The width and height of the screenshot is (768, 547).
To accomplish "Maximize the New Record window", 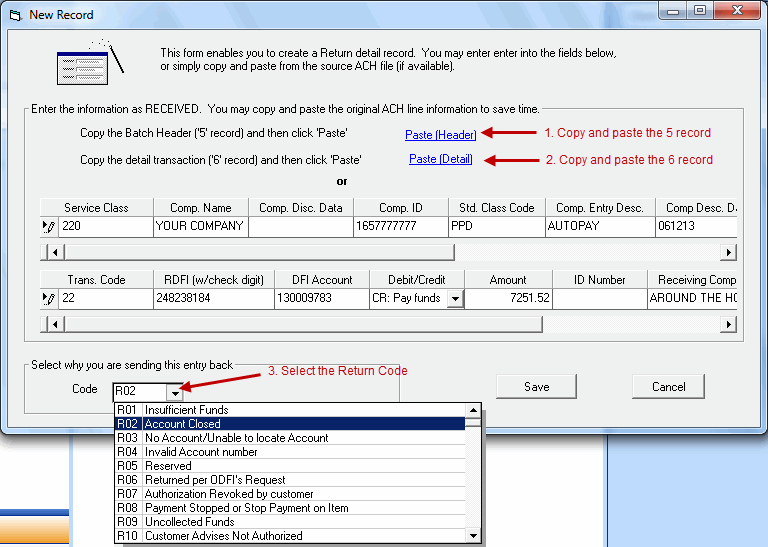I will coord(700,10).
